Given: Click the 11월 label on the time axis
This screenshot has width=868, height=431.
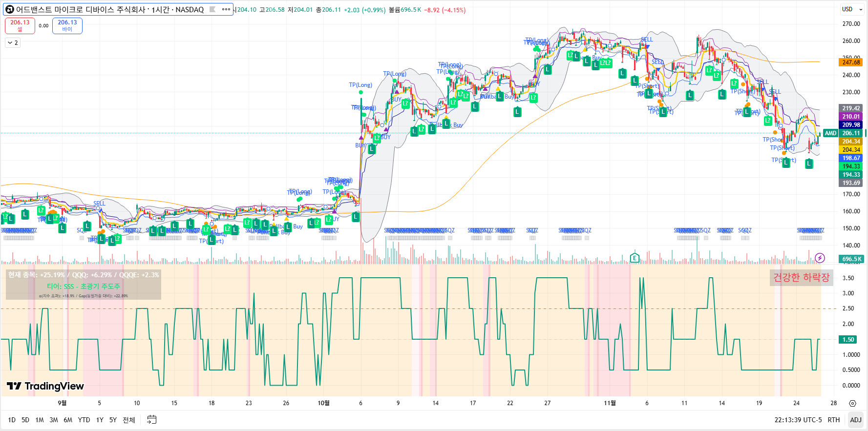Looking at the screenshot, I should (610, 403).
